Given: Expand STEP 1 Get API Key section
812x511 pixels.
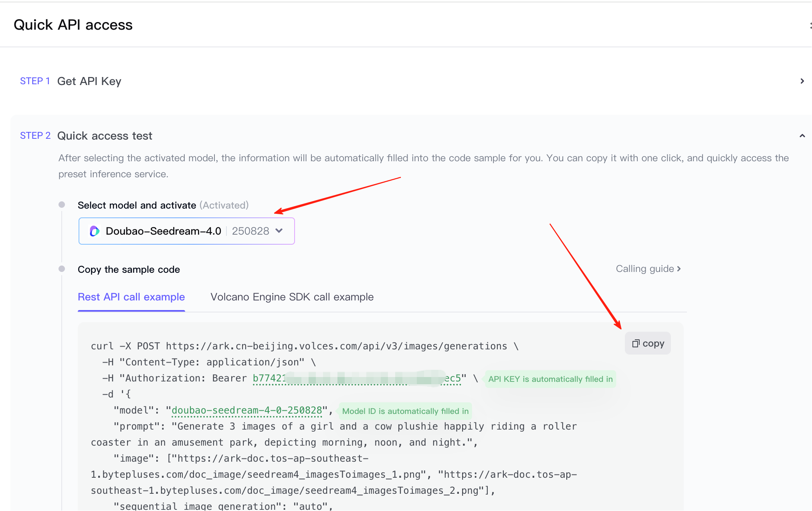Looking at the screenshot, I should click(x=802, y=81).
